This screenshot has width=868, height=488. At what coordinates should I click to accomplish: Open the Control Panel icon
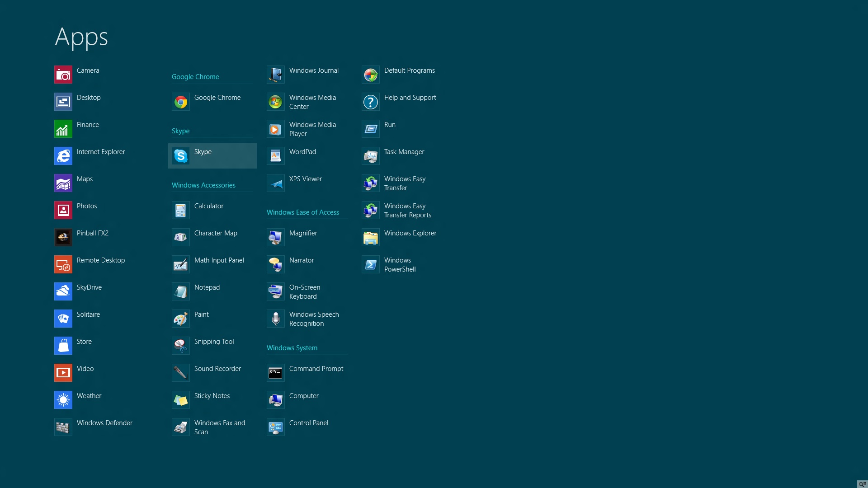click(x=276, y=427)
